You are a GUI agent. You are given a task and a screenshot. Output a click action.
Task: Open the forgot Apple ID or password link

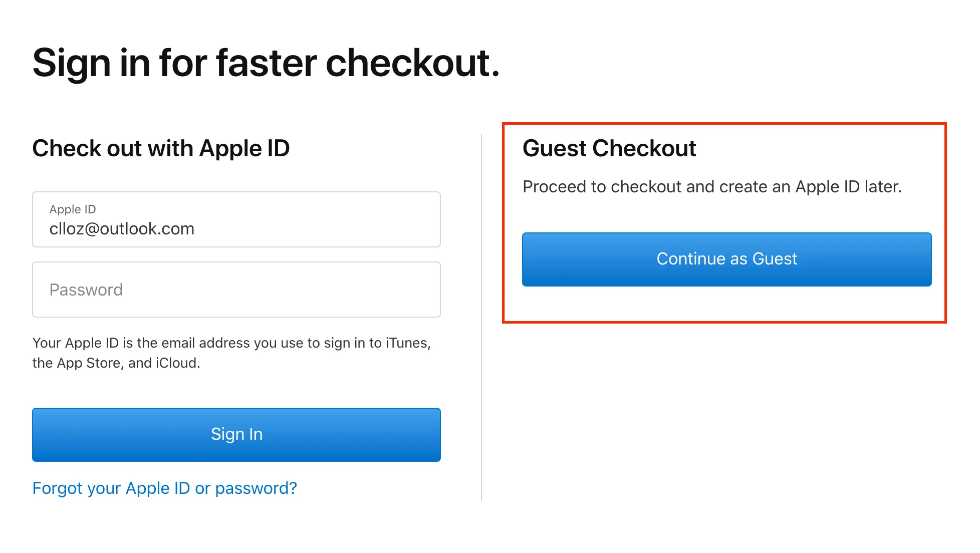tap(164, 488)
